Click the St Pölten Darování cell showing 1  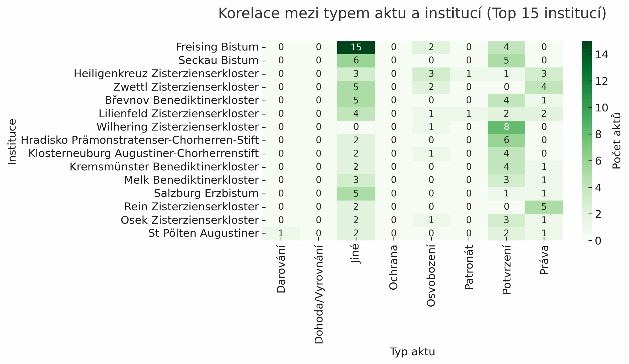click(x=281, y=233)
